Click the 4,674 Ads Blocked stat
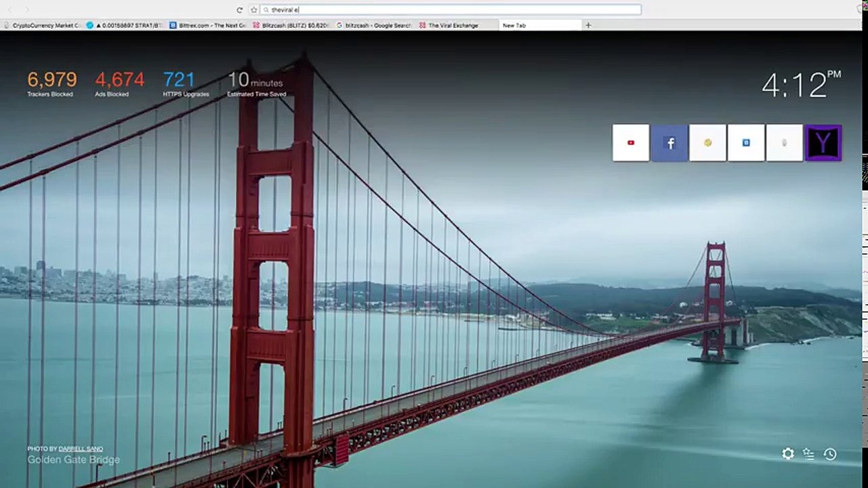Viewport: 868px width, 488px height. point(119,84)
